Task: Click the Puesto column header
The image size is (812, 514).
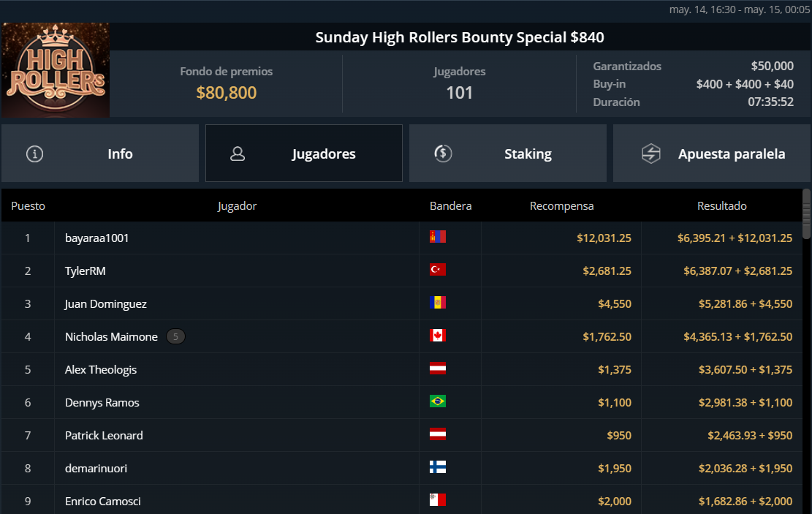Action: (28, 205)
